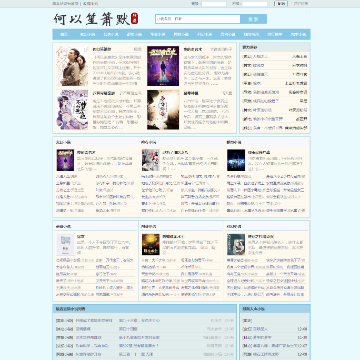
Task: Open the anime girl with purple hair cover
Action: coord(72,110)
